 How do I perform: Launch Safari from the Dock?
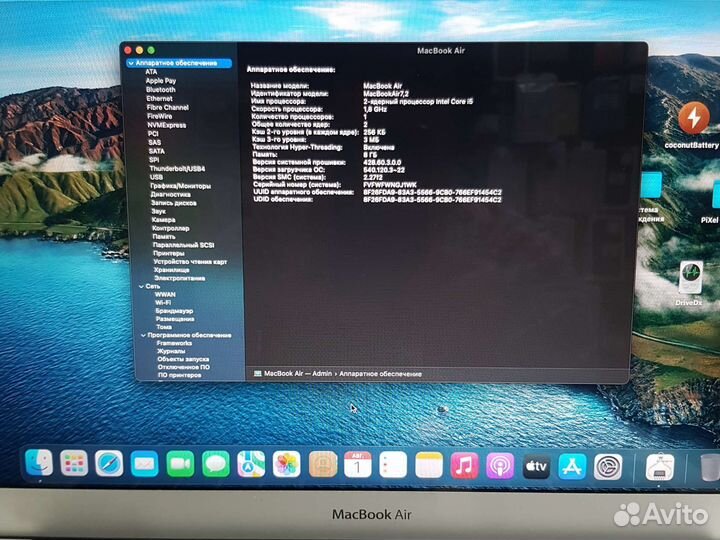click(x=109, y=464)
